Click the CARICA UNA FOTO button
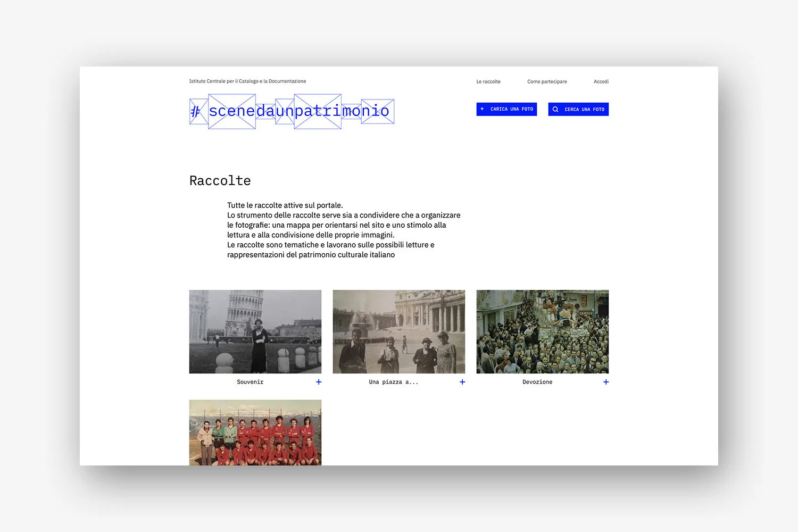This screenshot has height=532, width=798. pos(506,109)
